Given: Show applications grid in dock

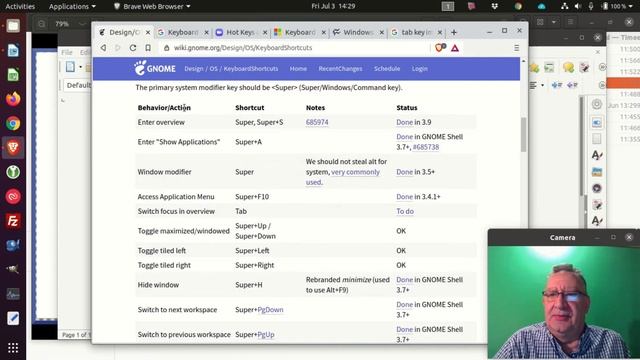Looking at the screenshot, I should coord(13,347).
